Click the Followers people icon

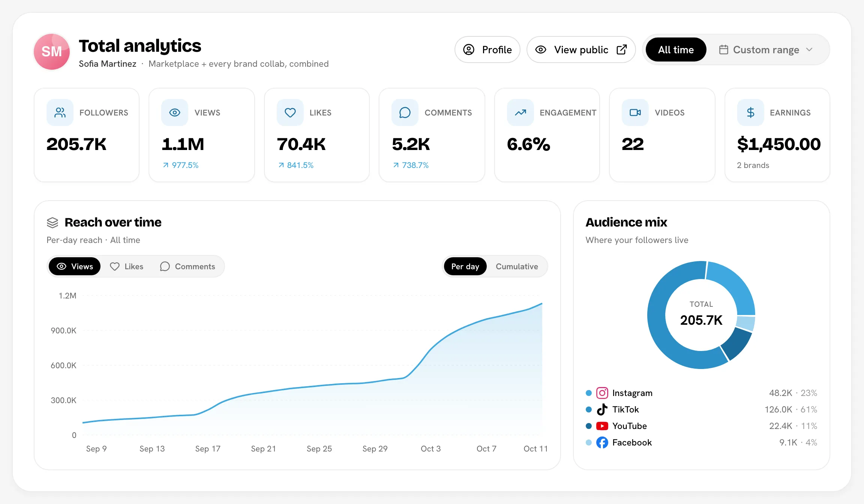pyautogui.click(x=60, y=112)
